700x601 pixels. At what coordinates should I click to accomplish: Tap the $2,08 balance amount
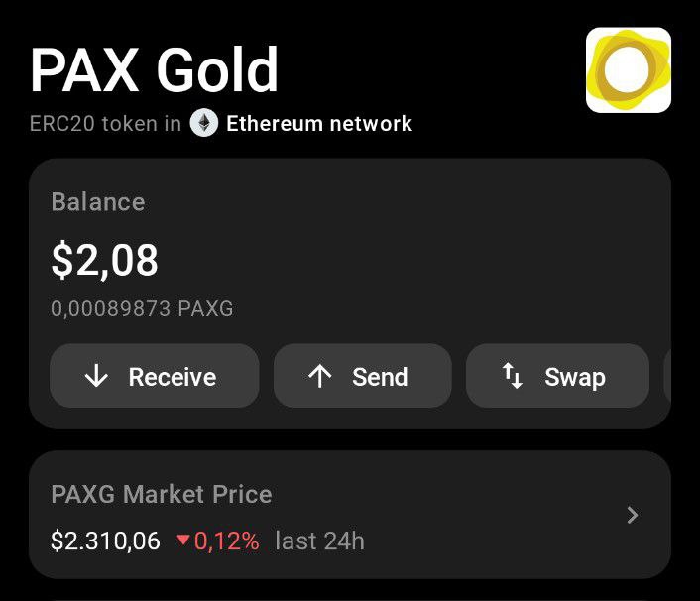tap(104, 260)
